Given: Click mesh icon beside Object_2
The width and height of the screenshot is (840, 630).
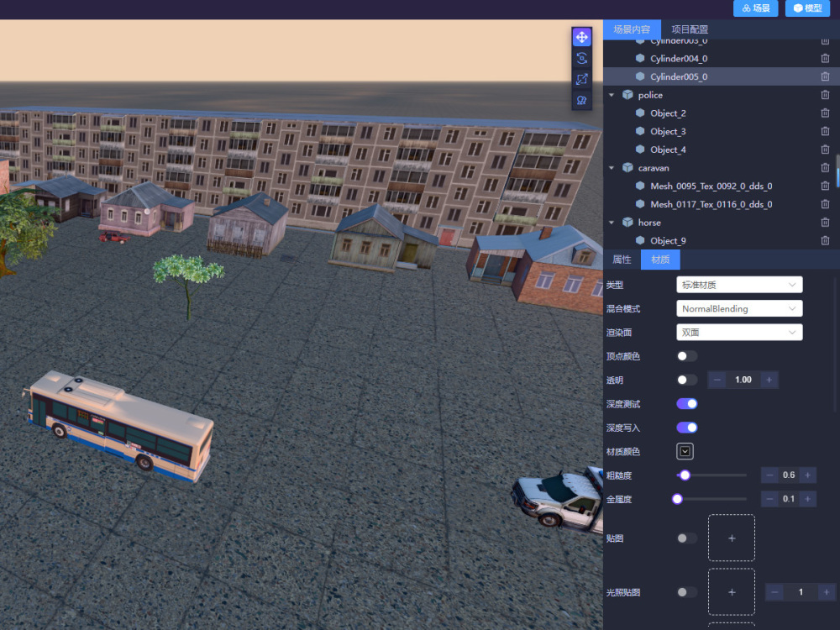Looking at the screenshot, I should (639, 113).
